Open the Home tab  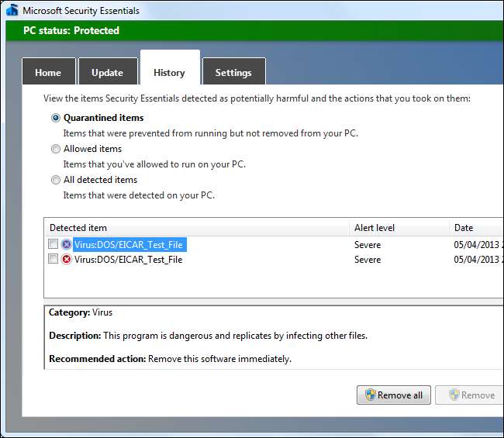click(x=48, y=73)
